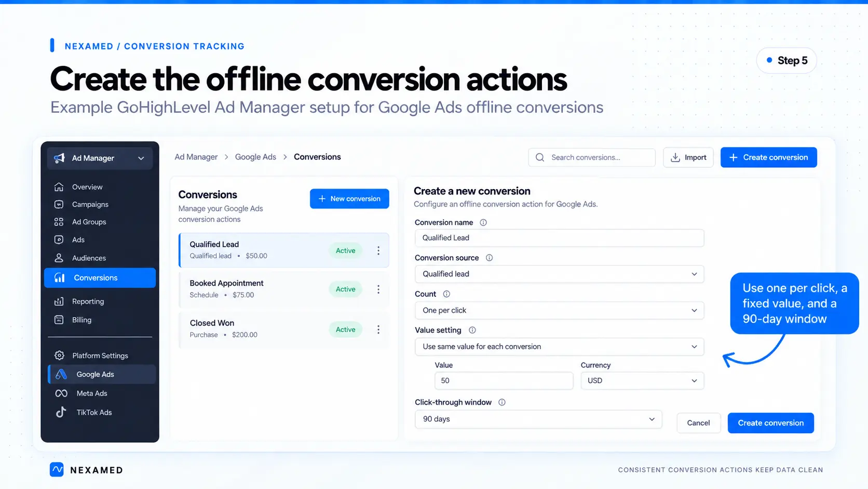The image size is (868, 489).
Task: Select the Booked Appointment conversion row
Action: 283,289
